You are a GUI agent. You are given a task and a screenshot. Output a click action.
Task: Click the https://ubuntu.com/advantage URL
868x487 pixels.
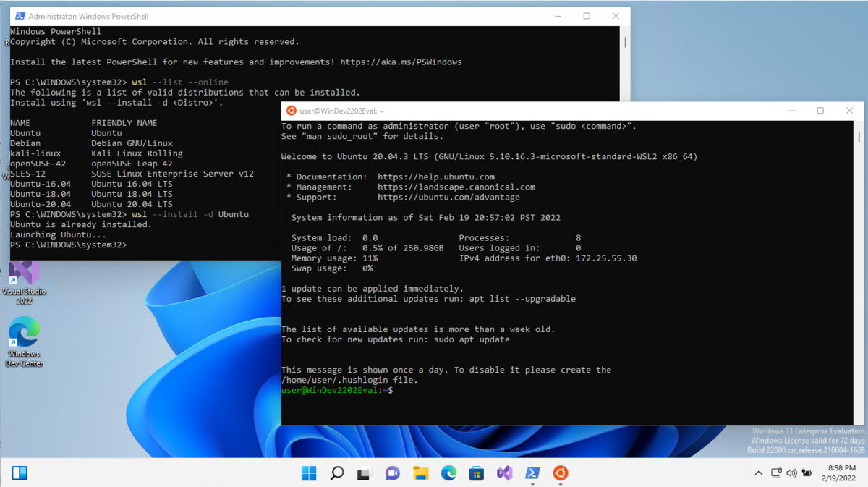(448, 198)
